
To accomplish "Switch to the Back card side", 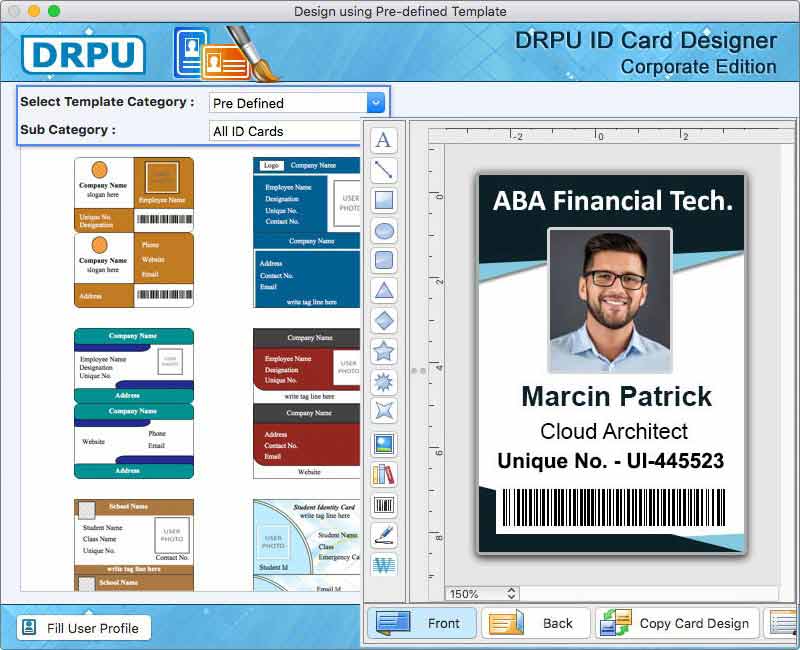I will pyautogui.click(x=535, y=623).
